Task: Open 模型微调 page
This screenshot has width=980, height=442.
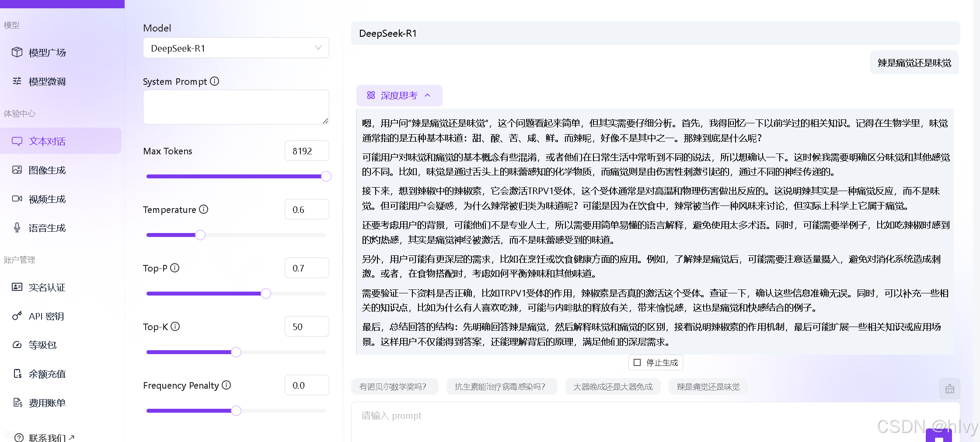Action: [47, 81]
